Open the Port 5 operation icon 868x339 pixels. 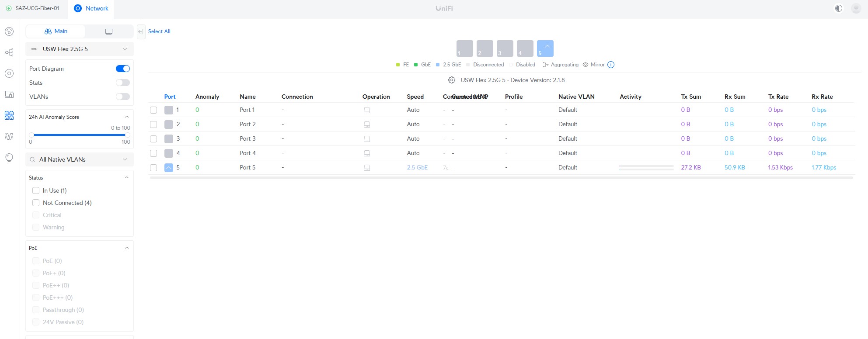(367, 168)
